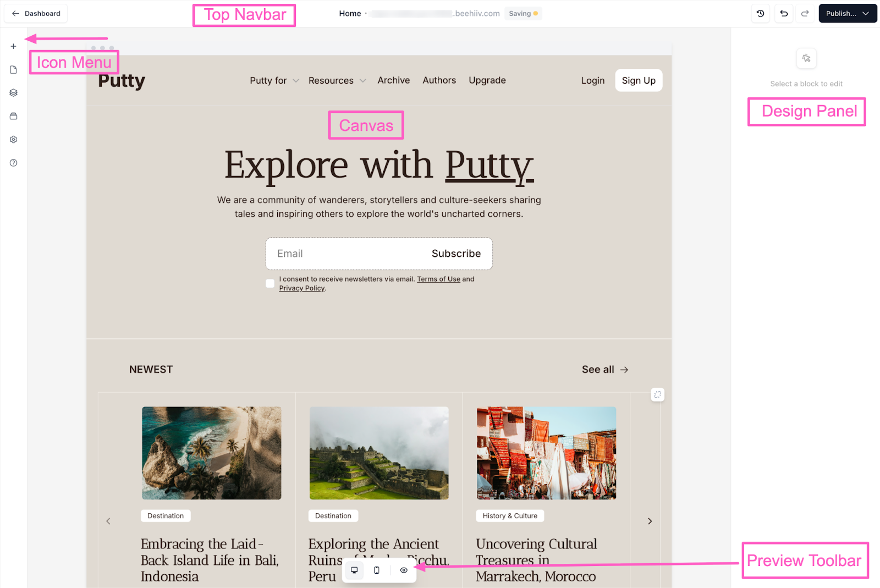The image size is (880, 588).
Task: Select the Authors nav item
Action: pyautogui.click(x=439, y=80)
